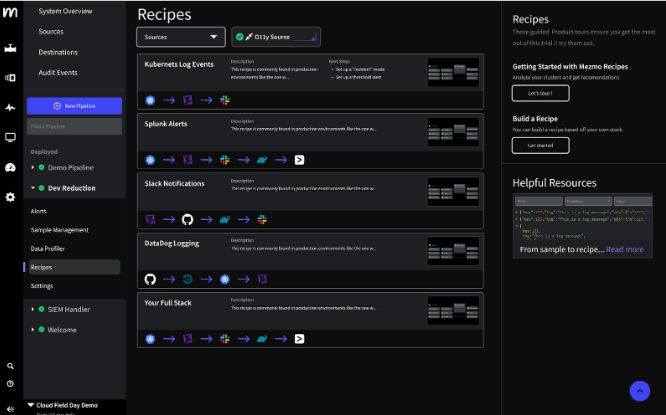Open the Sources dropdown filter
666x415 pixels.
coord(181,37)
